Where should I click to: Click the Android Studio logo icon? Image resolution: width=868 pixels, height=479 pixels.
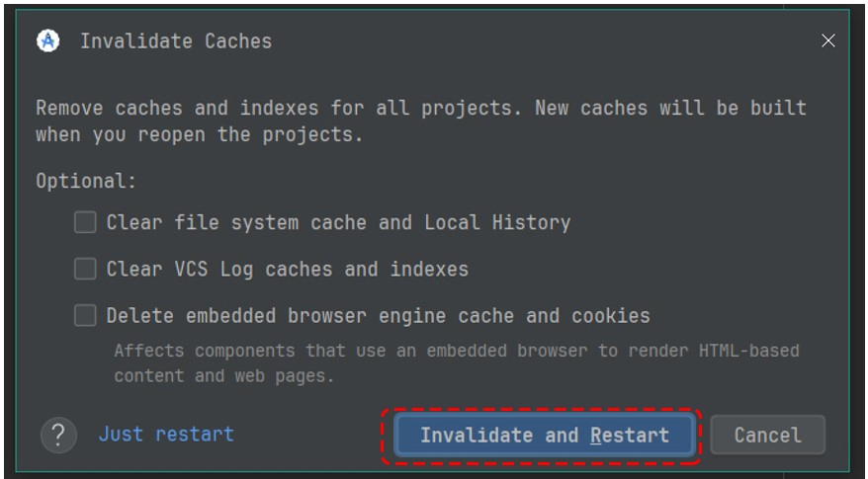pyautogui.click(x=48, y=40)
